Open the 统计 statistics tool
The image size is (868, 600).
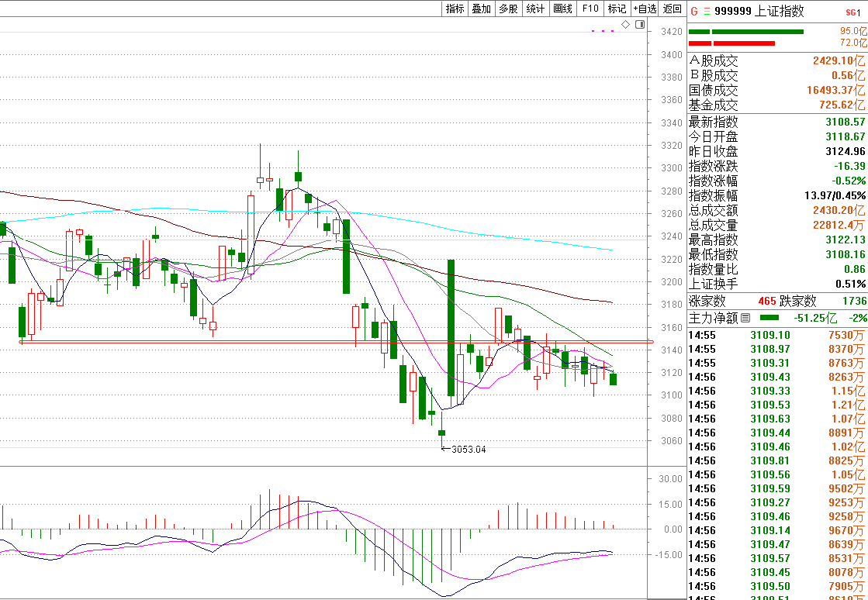[535, 9]
